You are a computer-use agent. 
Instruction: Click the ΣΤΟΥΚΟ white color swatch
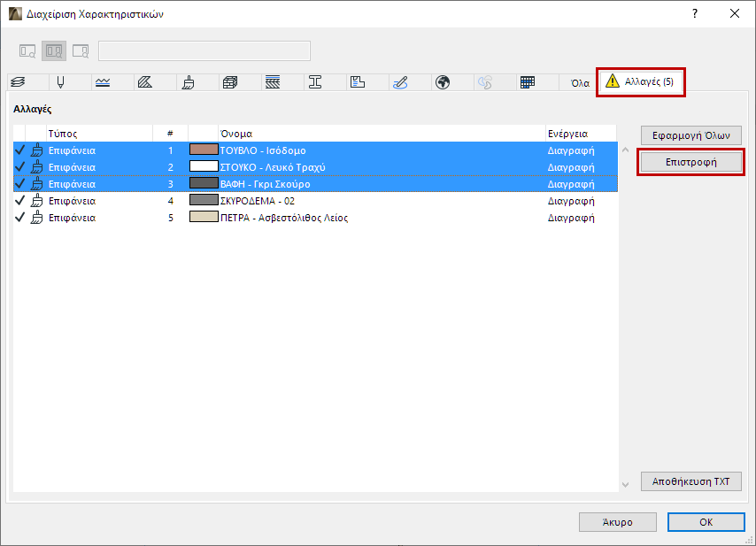tap(204, 166)
